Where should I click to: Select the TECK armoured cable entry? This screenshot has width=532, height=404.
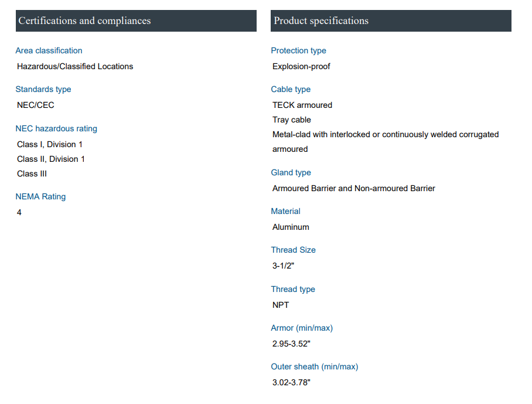[302, 105]
